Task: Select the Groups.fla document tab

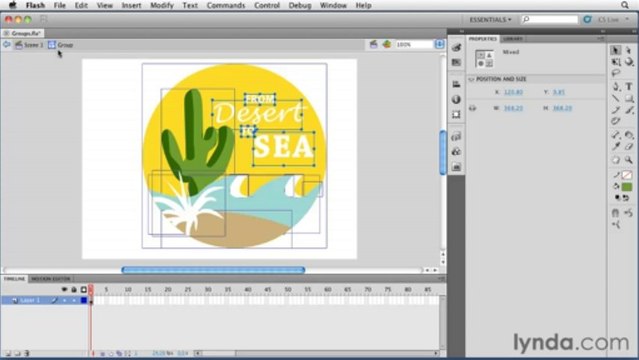Action: click(x=22, y=33)
